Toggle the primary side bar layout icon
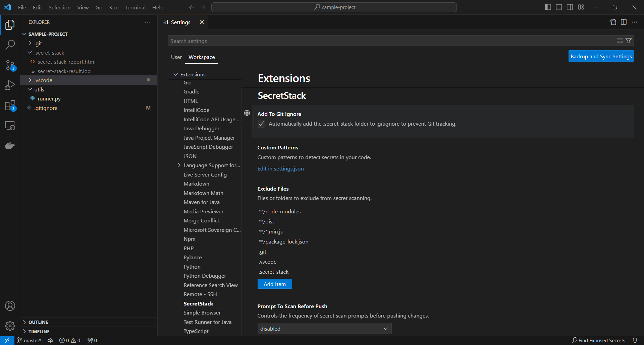The height and width of the screenshot is (345, 644). [x=548, y=7]
